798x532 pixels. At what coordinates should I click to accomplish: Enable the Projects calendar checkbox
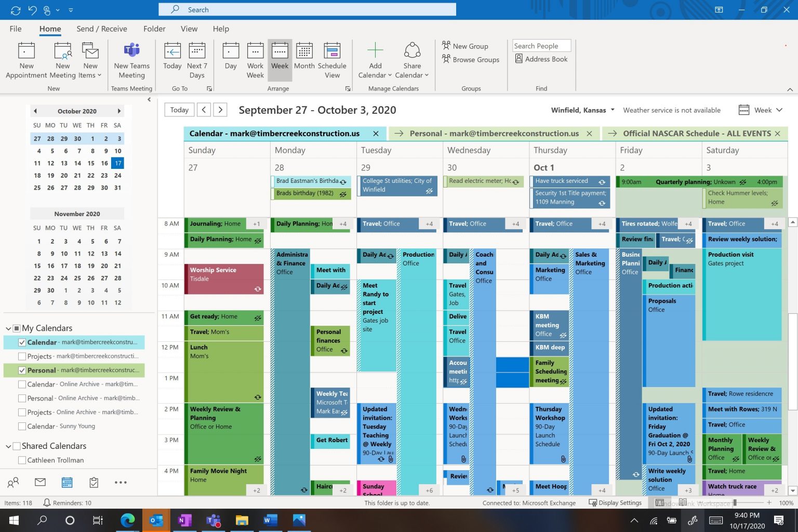22,356
